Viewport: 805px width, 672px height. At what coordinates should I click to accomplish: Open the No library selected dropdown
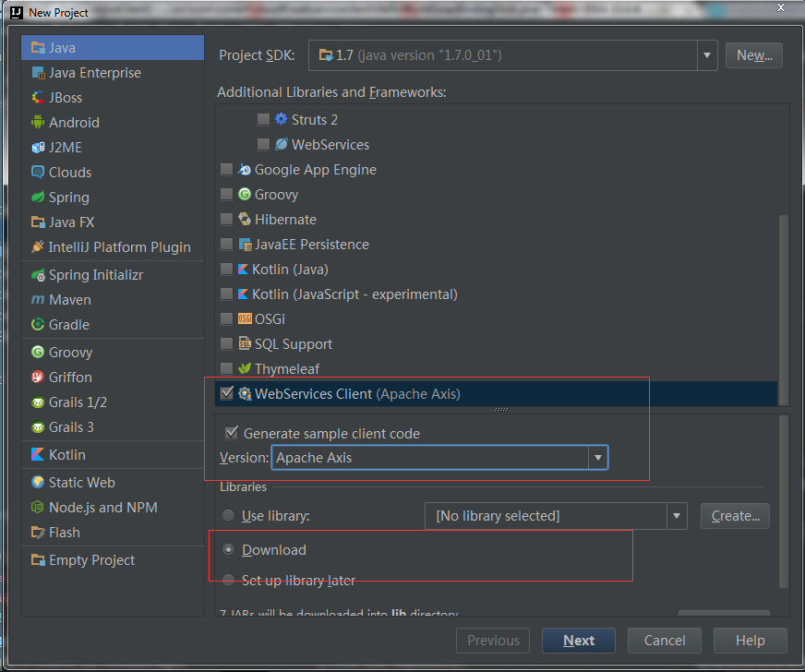point(677,516)
